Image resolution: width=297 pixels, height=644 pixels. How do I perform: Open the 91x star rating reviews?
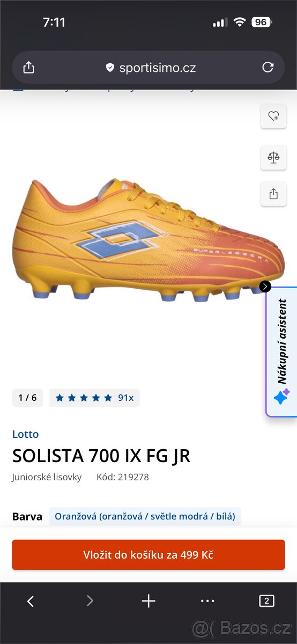[x=94, y=398]
